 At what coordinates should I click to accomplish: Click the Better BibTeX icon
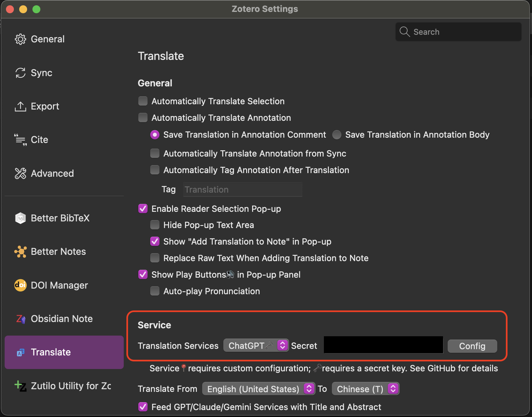tap(20, 218)
